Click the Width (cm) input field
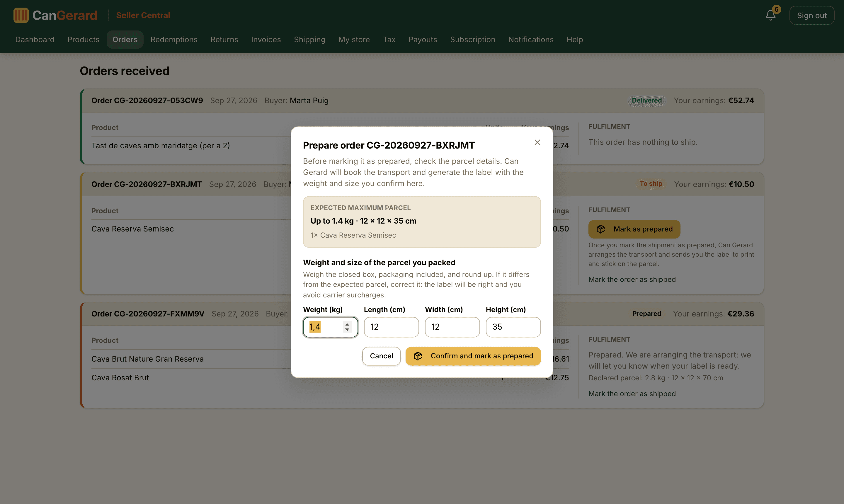The width and height of the screenshot is (844, 504). [x=452, y=327]
